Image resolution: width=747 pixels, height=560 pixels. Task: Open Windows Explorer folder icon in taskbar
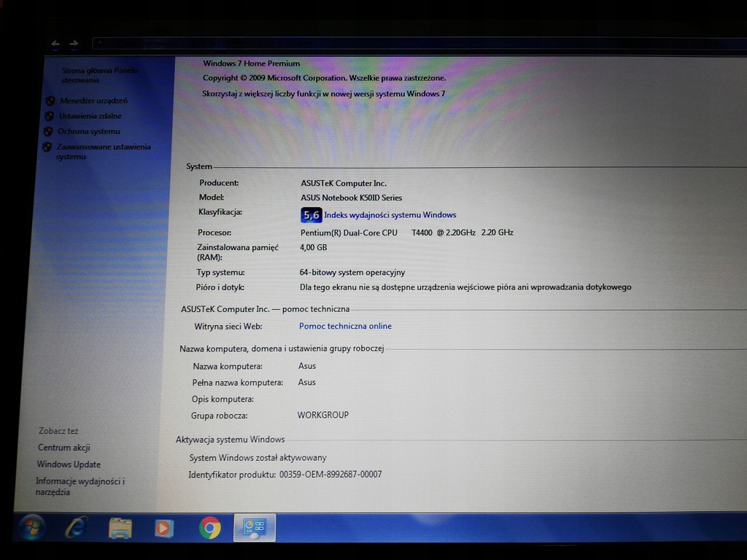click(120, 528)
